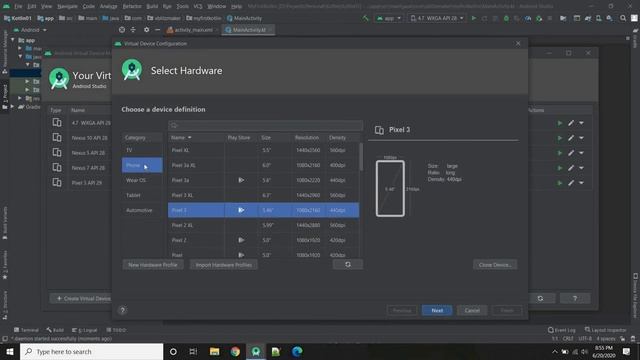
Task: Open SDK Manager icon in main toolbar
Action: (x=609, y=18)
